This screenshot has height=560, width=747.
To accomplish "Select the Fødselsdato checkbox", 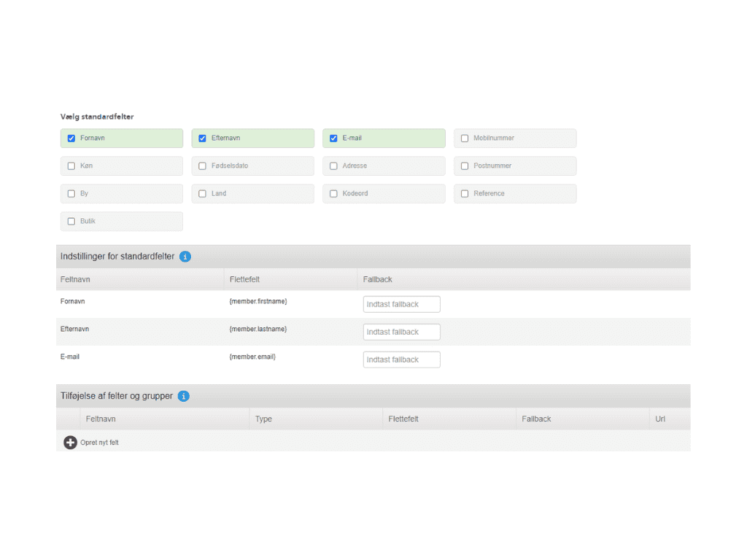I will 202,166.
